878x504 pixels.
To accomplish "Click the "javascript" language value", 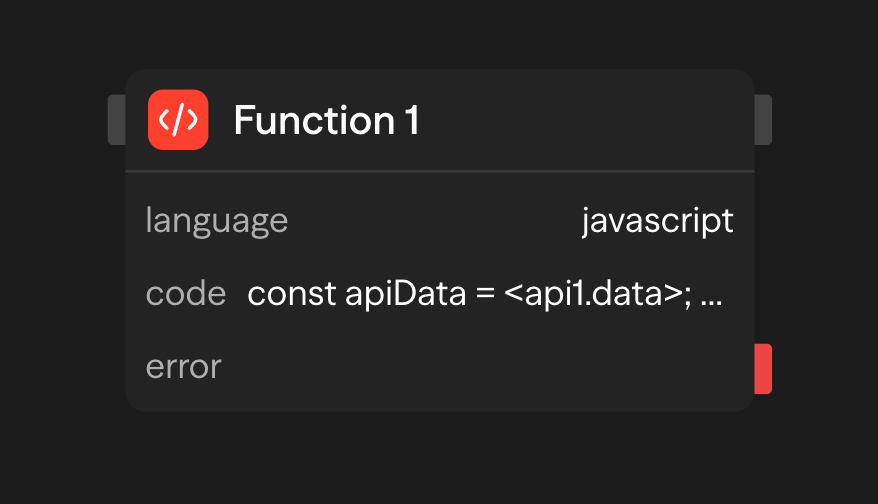I will (x=657, y=220).
